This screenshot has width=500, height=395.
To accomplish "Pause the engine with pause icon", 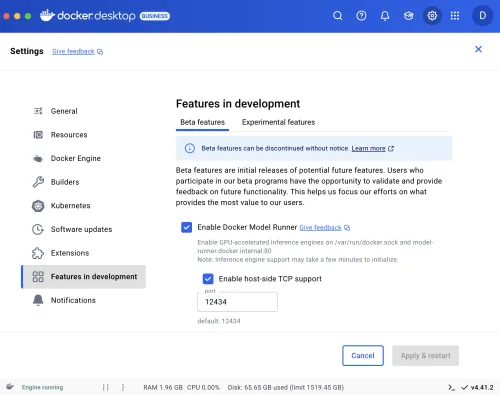I will tap(106, 387).
